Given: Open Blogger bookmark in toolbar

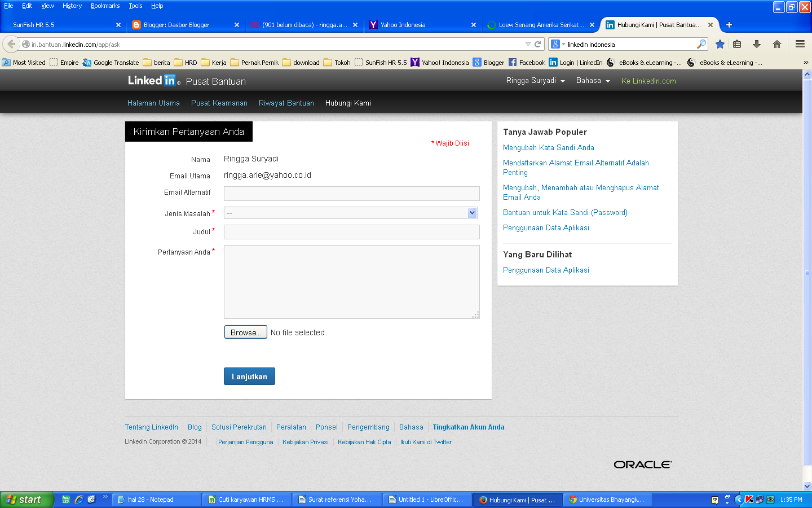Looking at the screenshot, I should [488, 63].
